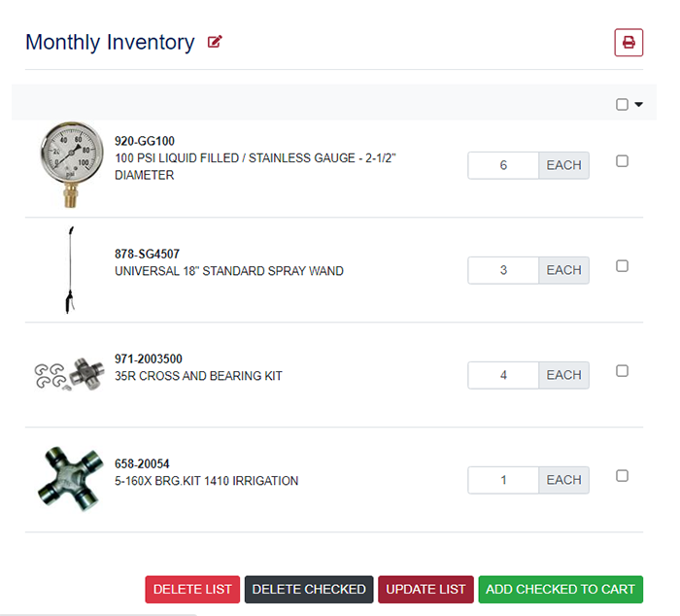This screenshot has height=616, width=680.
Task: Tick the 658-20054 bearing kit checkbox
Action: (x=623, y=476)
